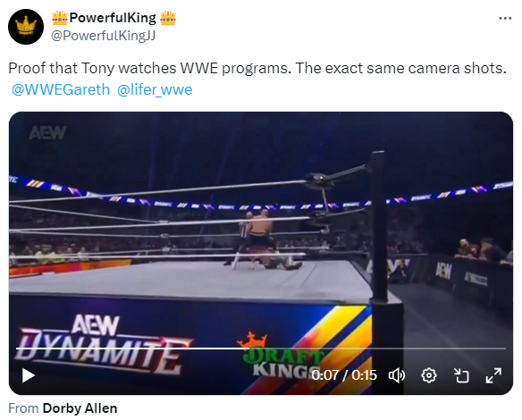Open the @lifer_wwe mention
Screen dimensions: 522x420
click(155, 89)
